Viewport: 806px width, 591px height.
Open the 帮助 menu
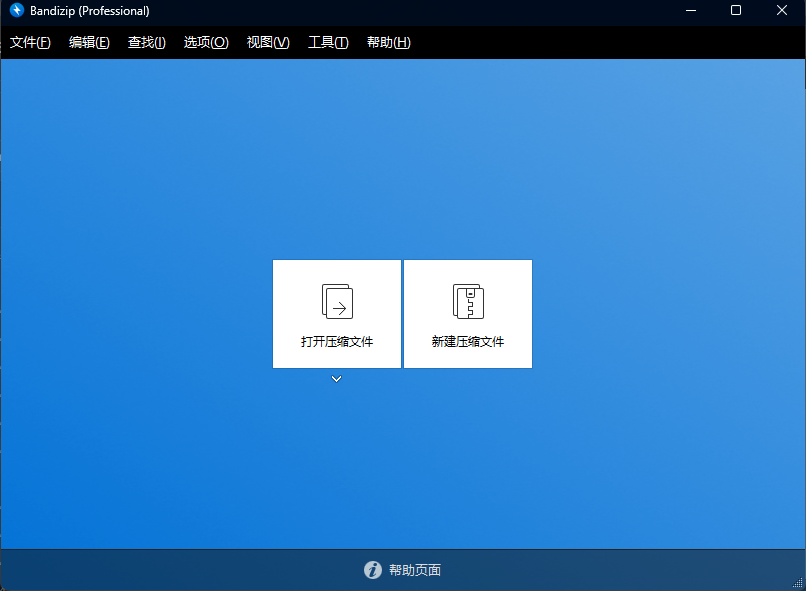(x=388, y=42)
